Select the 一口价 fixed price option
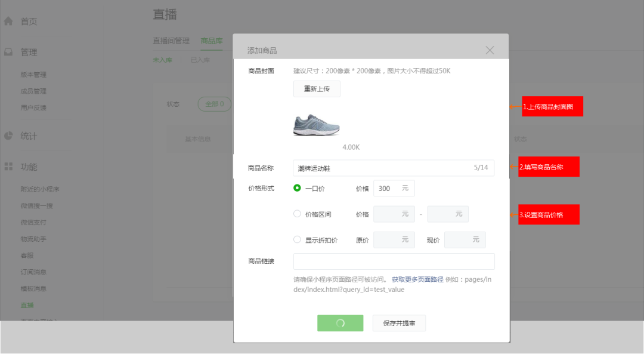Viewport: 644px width, 354px height. (x=297, y=187)
